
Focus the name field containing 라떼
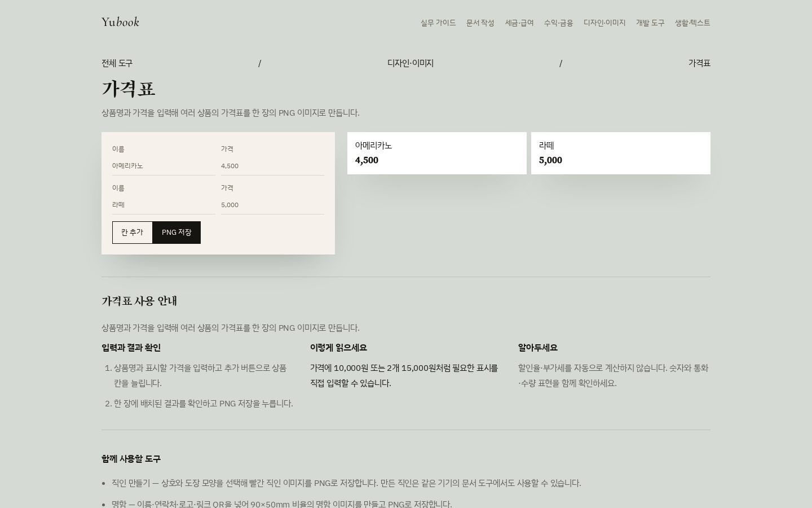[164, 205]
